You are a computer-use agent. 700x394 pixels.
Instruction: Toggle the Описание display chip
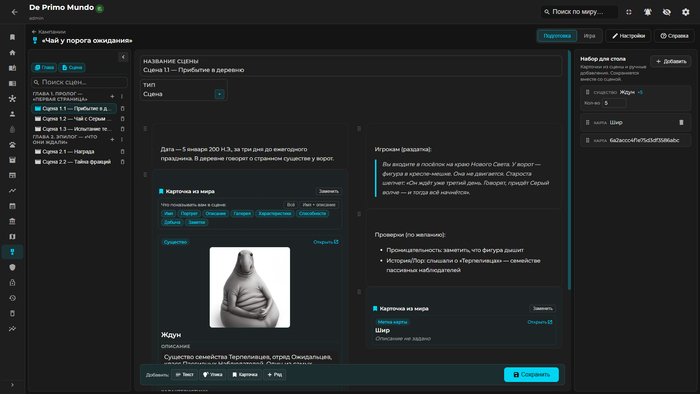tap(216, 214)
